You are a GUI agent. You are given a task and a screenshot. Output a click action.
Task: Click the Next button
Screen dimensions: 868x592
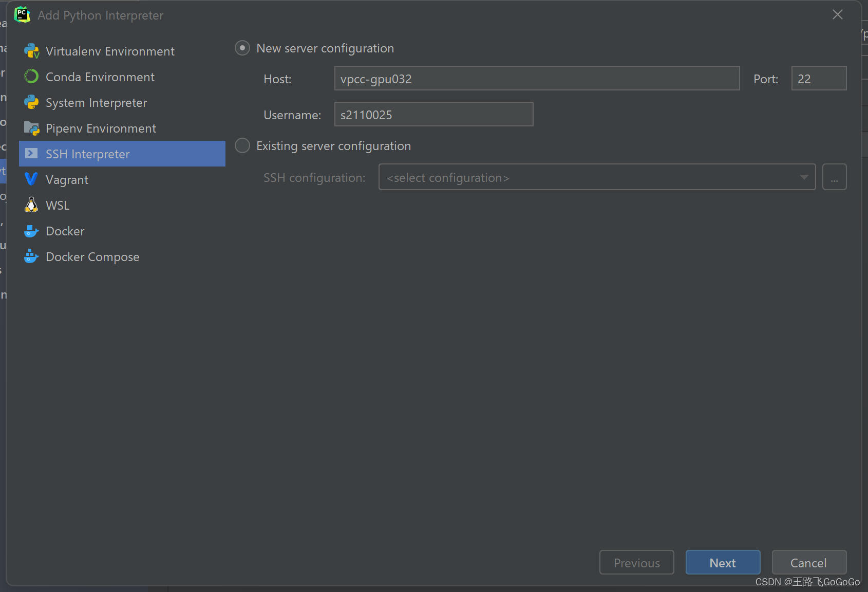pyautogui.click(x=723, y=562)
